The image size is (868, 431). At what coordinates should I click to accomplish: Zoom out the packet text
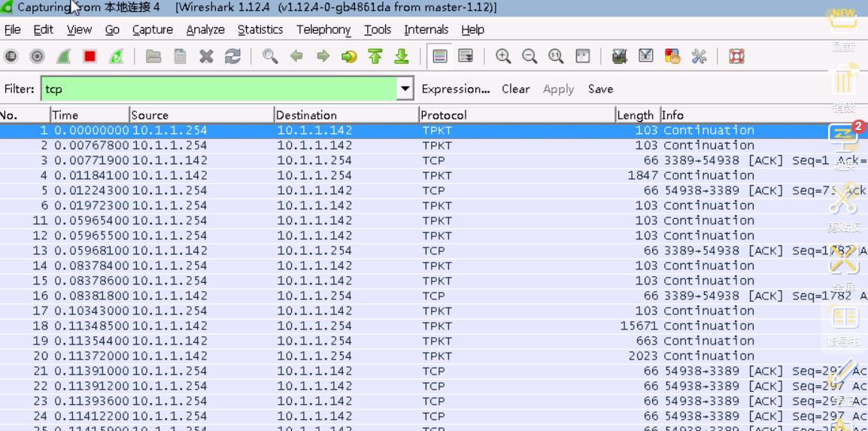coord(530,56)
